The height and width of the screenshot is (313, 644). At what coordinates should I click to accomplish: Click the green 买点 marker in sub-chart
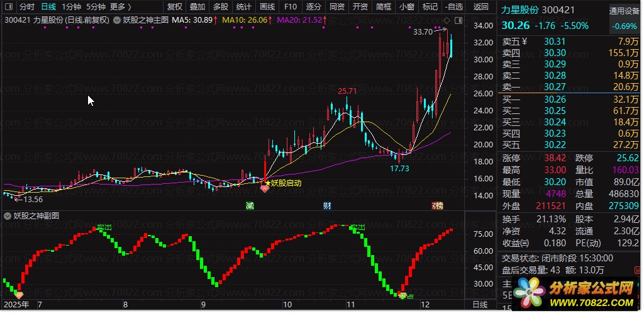pyautogui.click(x=406, y=296)
